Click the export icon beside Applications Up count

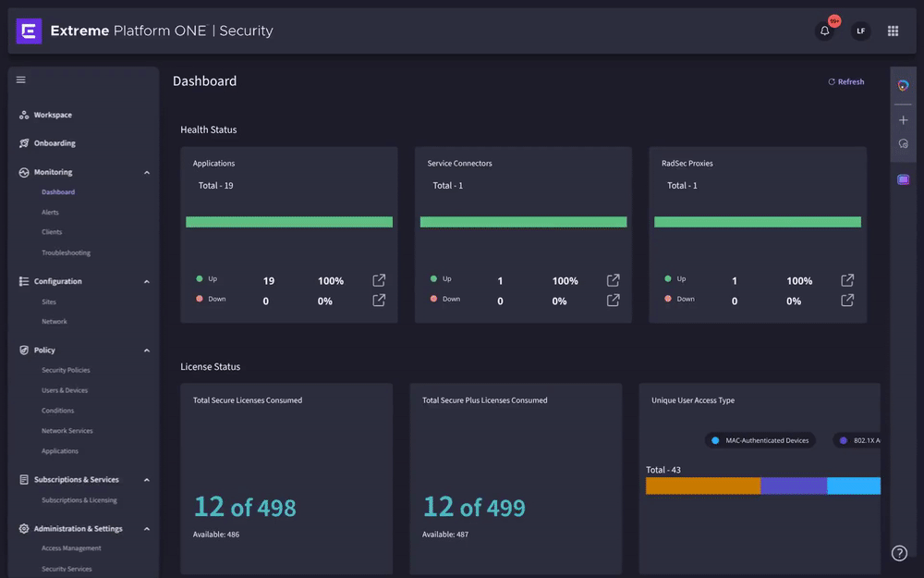coord(378,280)
